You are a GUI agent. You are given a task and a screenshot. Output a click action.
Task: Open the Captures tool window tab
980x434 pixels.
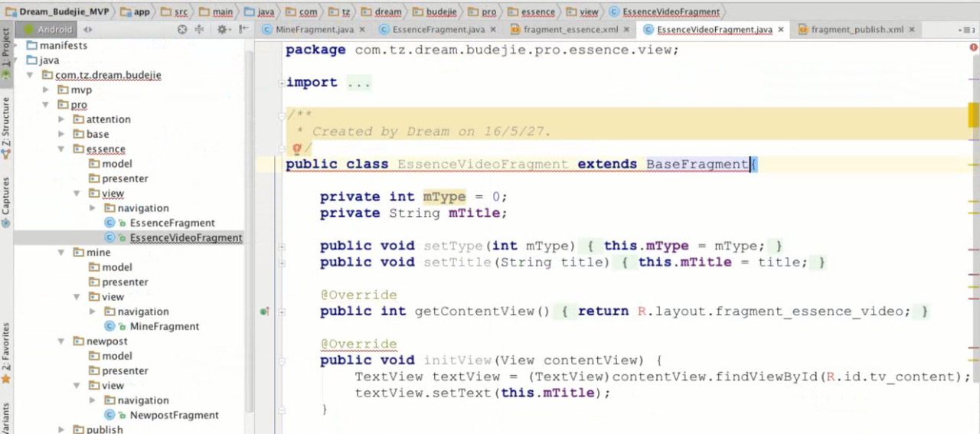(x=6, y=201)
